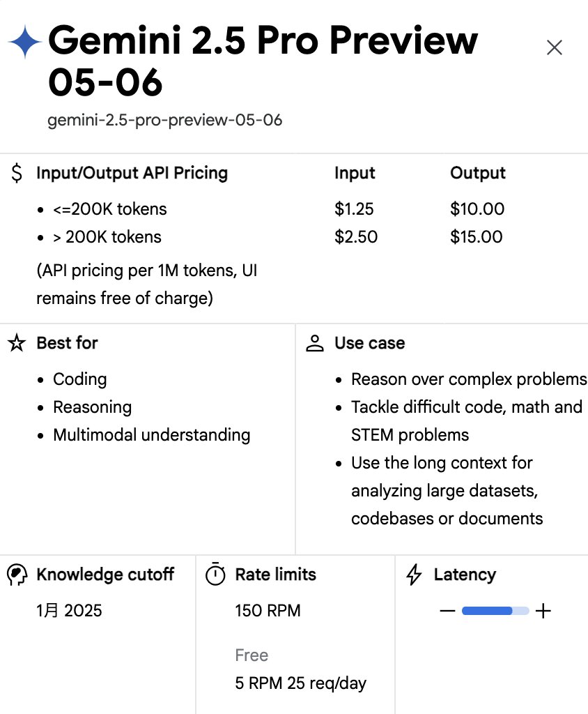588x714 pixels.
Task: Click the $1.25 input price
Action: 354,209
